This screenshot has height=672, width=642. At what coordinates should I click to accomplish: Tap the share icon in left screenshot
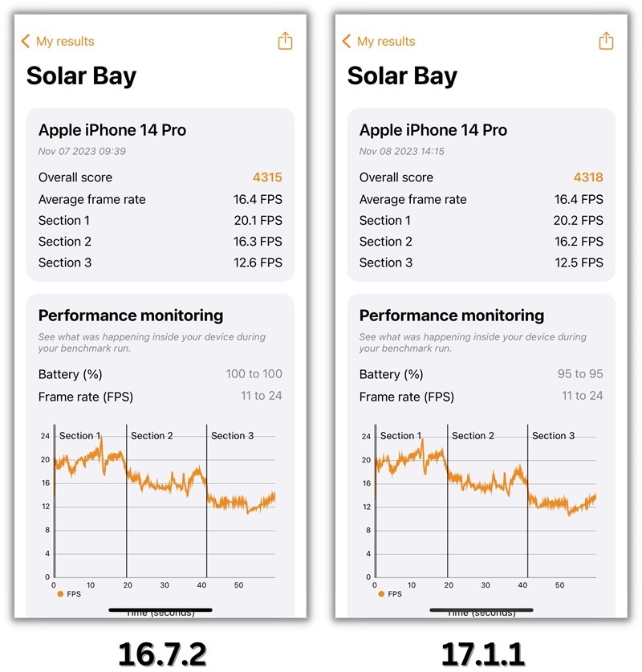(285, 41)
